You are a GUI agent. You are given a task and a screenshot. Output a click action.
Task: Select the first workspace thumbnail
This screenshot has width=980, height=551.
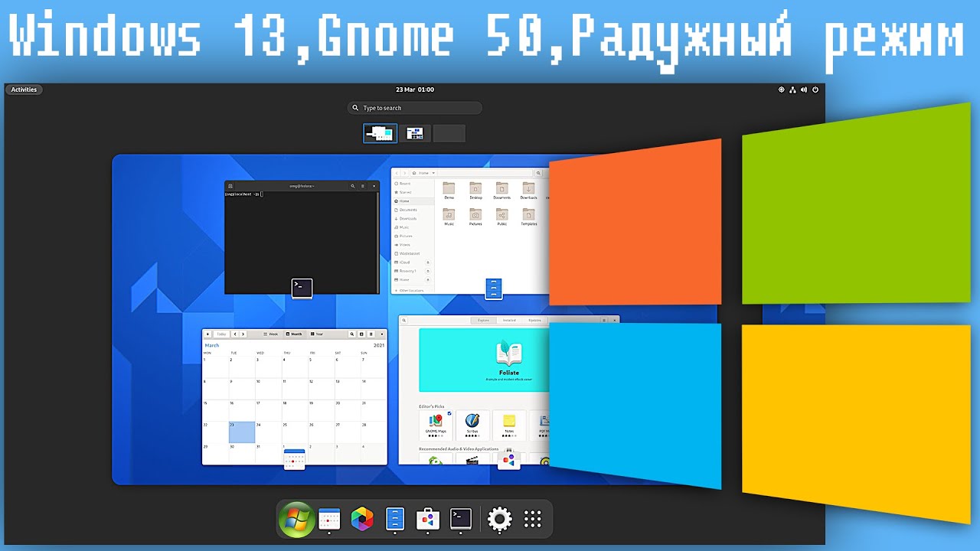381,133
